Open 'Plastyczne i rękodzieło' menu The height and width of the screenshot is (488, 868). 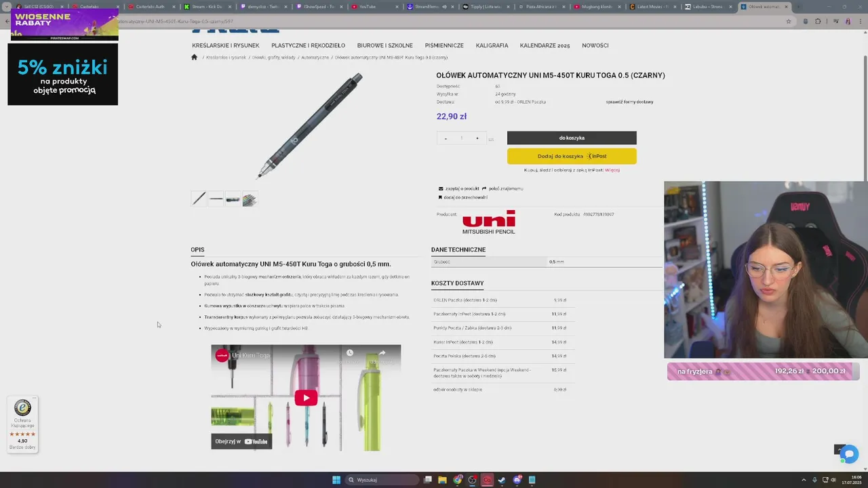(x=308, y=45)
